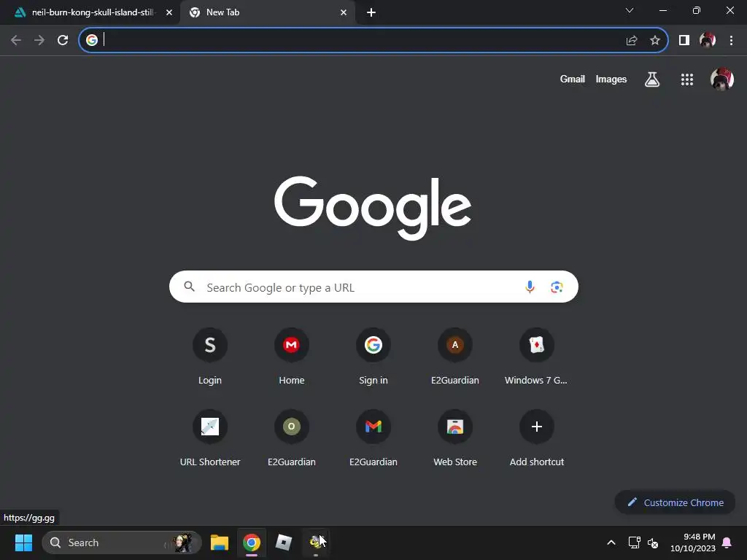Add a new shortcut tile
This screenshot has height=560, width=747.
point(536,438)
